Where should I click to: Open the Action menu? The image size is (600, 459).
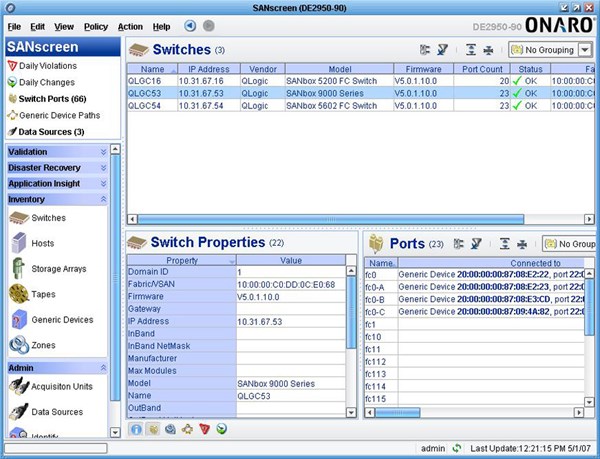point(130,27)
